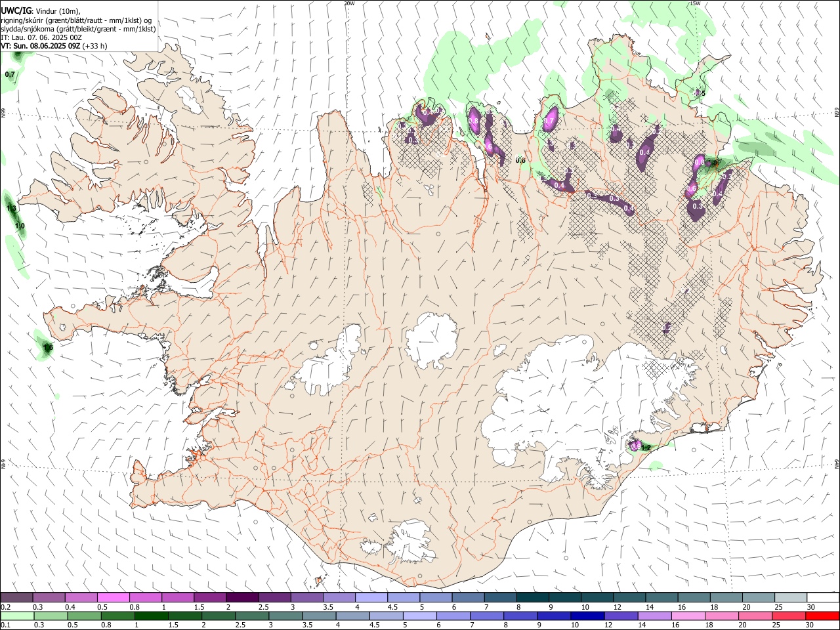Click the pale grey swatch labeled 25 on the snow scale
Viewport: 840px width, 630px height.
(789, 598)
